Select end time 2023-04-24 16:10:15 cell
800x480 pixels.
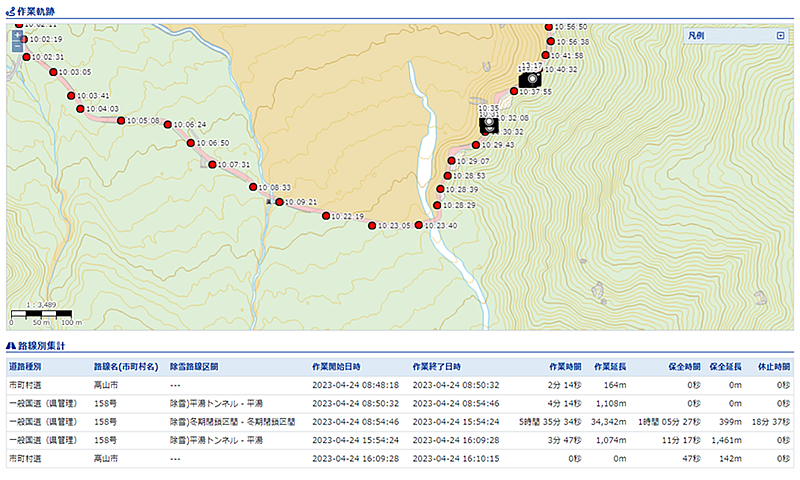click(x=456, y=459)
